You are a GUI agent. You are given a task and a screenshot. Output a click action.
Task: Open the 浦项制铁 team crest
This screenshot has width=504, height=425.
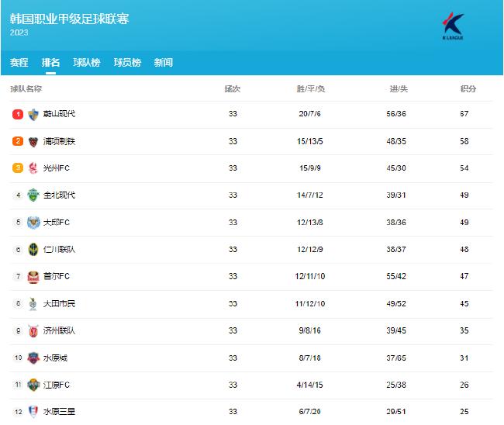pos(33,141)
